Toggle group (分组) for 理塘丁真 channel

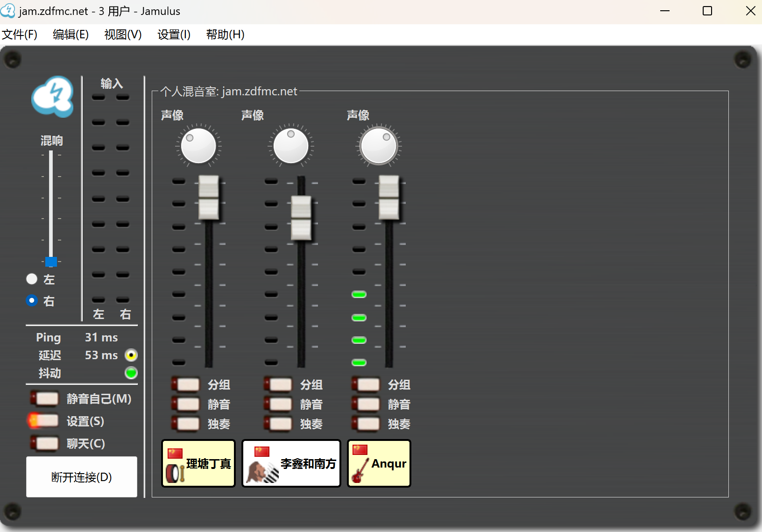186,384
